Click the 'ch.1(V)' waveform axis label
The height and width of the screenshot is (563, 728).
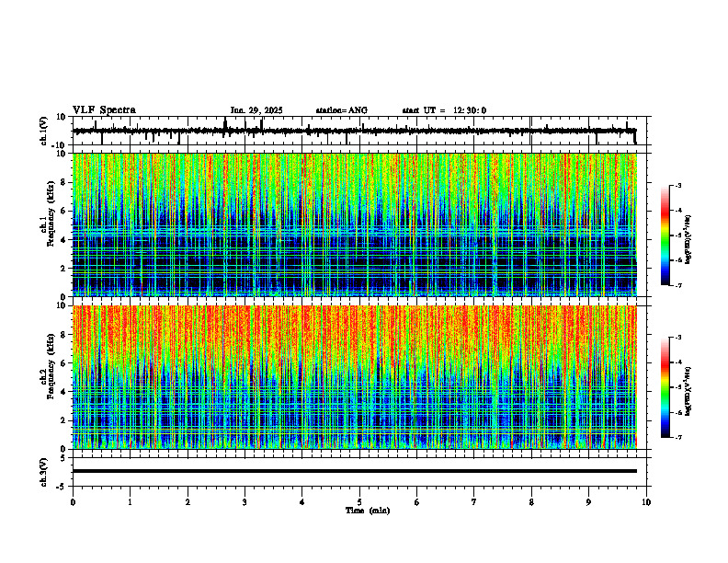(44, 131)
